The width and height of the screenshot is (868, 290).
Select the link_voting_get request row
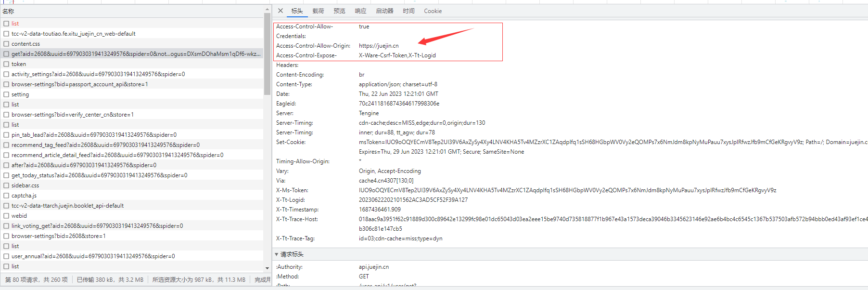[97, 226]
